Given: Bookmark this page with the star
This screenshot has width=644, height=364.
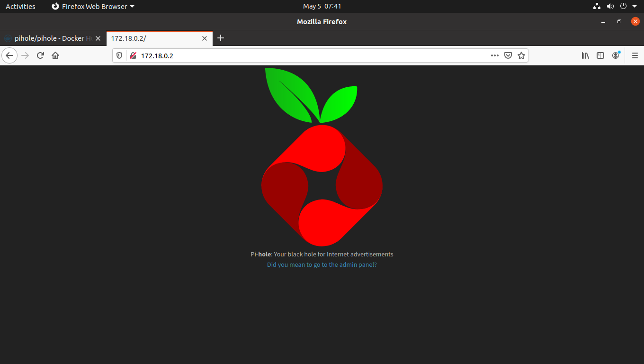Looking at the screenshot, I should pos(521,55).
